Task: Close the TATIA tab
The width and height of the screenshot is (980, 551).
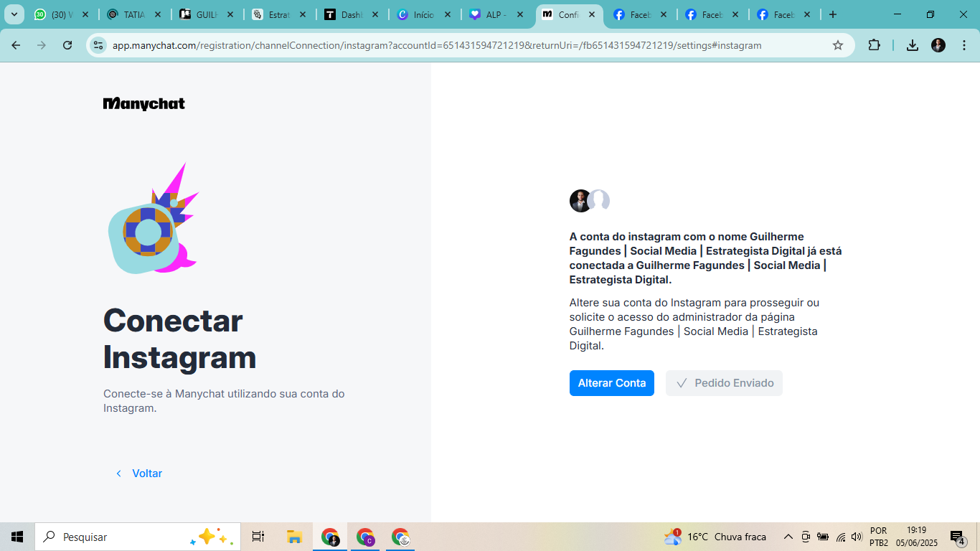Action: [x=158, y=14]
